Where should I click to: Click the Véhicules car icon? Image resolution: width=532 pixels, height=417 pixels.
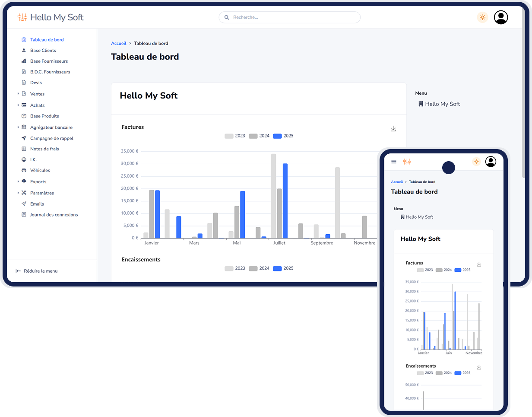(24, 170)
